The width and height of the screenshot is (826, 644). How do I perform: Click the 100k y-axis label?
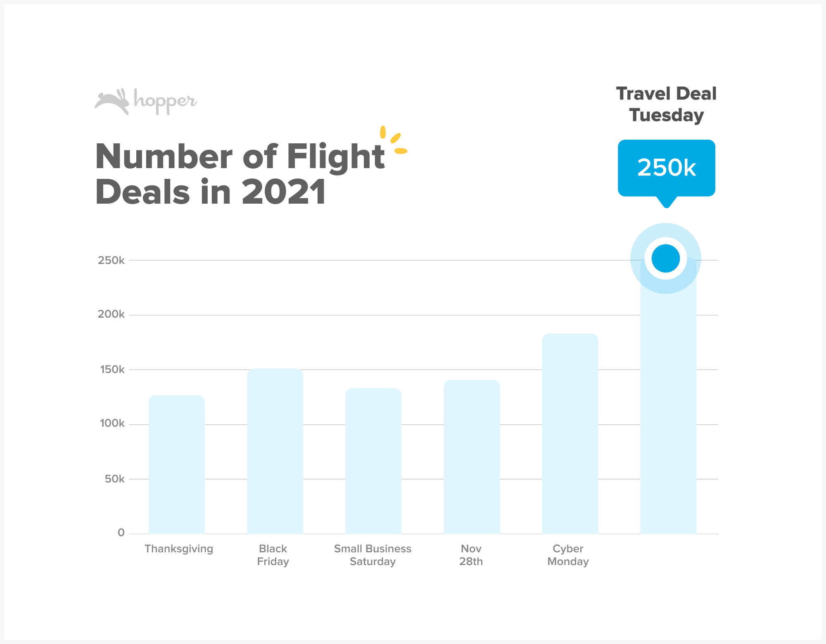(112, 423)
